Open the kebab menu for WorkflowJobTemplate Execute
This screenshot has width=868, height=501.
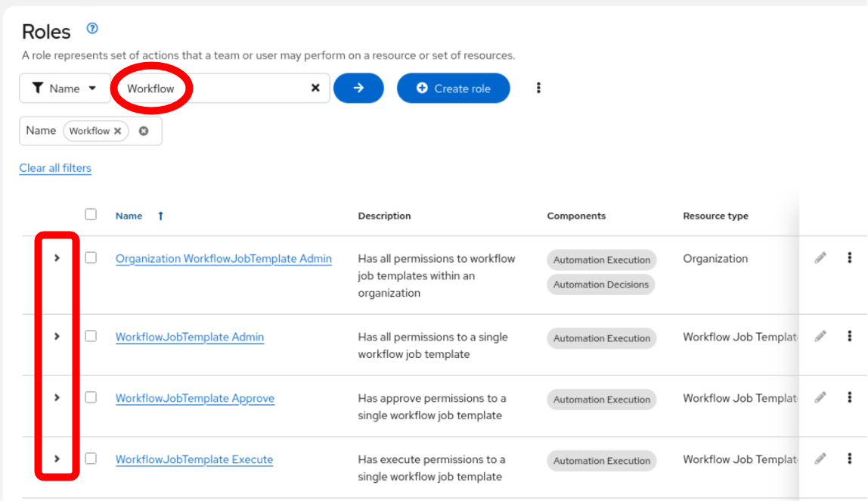(x=850, y=459)
